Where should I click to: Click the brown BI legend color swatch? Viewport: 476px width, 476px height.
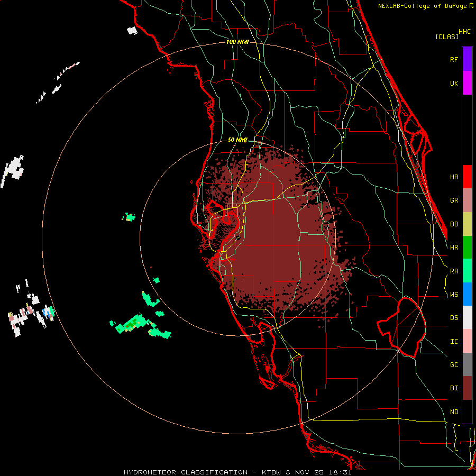467,388
